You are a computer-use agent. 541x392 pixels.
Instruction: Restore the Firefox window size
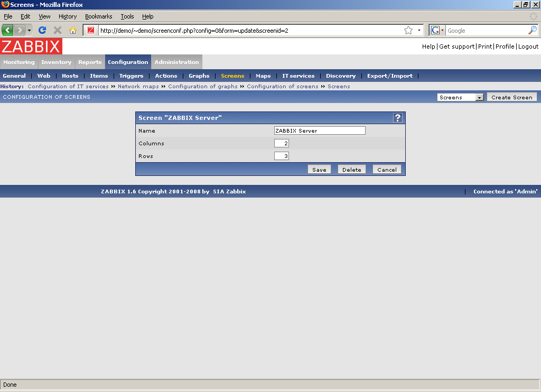pos(526,4)
